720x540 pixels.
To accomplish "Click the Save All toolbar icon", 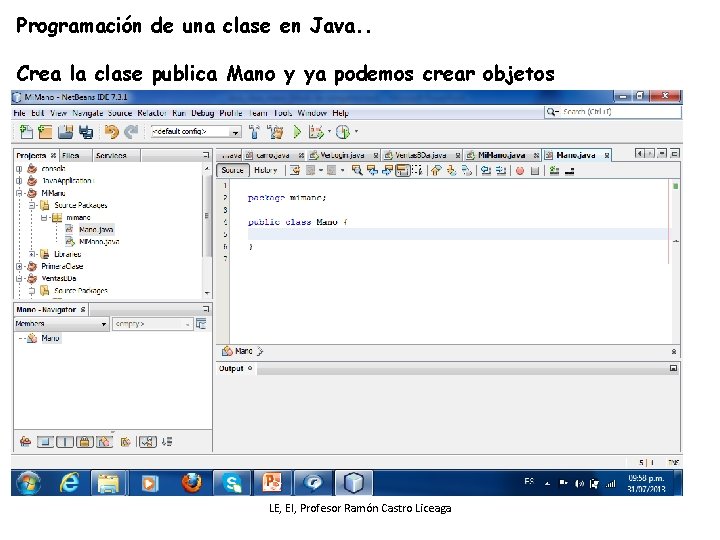I will point(85,132).
